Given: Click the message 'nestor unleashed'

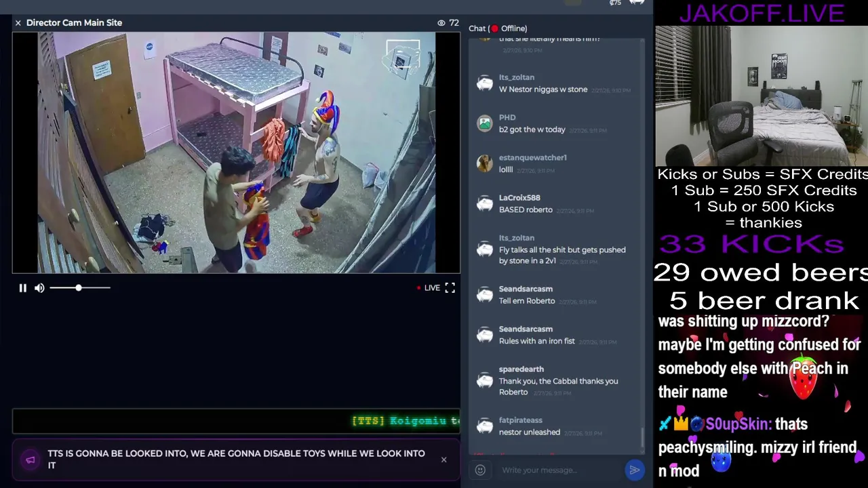Looking at the screenshot, I should (529, 432).
